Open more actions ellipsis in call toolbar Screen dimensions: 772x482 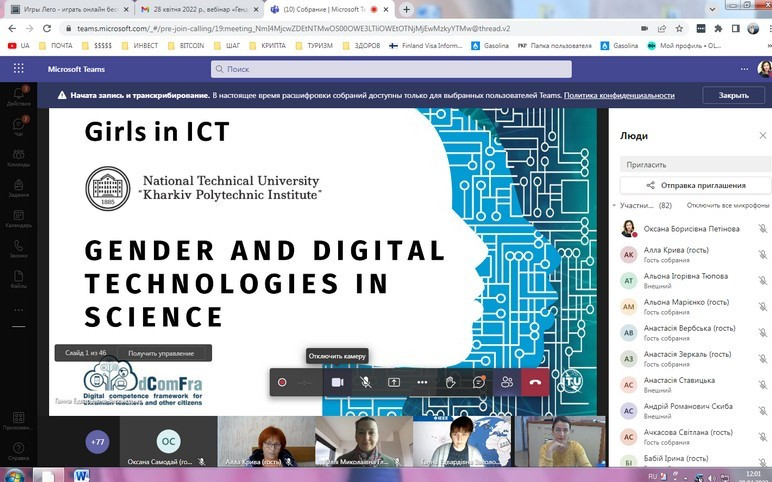pyautogui.click(x=422, y=382)
